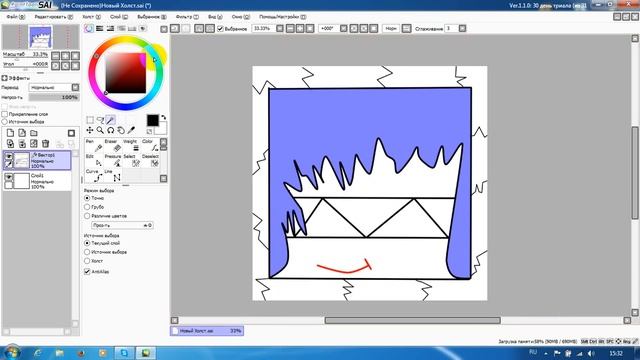
Task: Click the Undo button in top toolbar
Action: click(x=175, y=29)
